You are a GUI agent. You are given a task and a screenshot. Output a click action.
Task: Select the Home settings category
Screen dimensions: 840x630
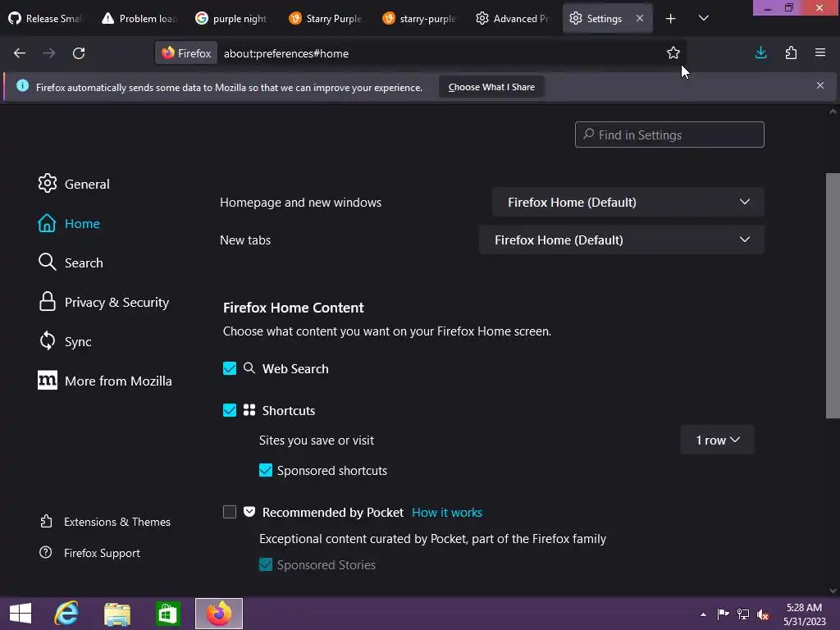click(x=69, y=223)
